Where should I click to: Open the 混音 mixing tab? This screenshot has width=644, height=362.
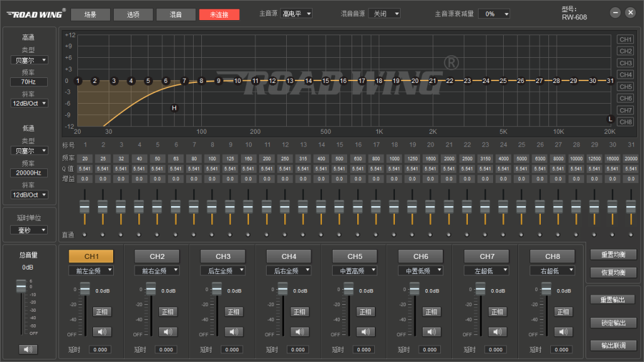pos(176,14)
